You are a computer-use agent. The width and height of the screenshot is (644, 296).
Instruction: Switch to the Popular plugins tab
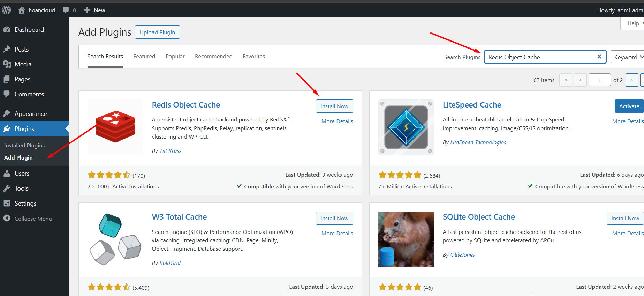point(175,57)
